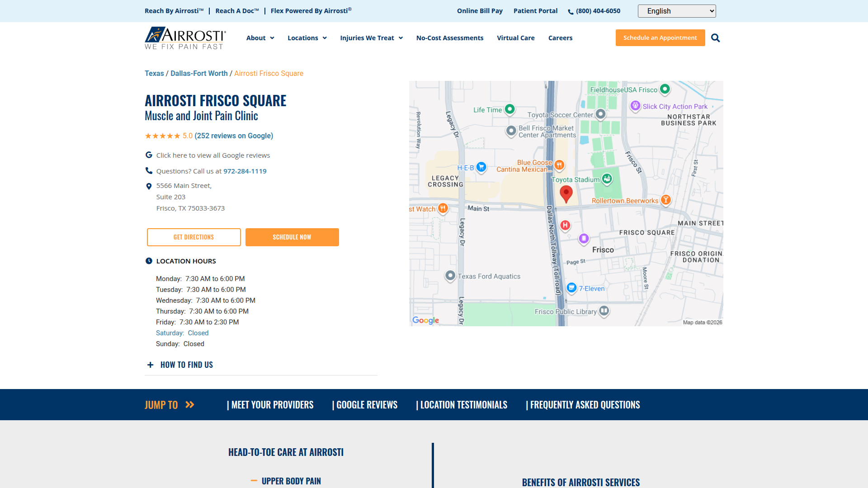The width and height of the screenshot is (868, 488).
Task: Open Online Bill Pay
Action: tap(480, 11)
